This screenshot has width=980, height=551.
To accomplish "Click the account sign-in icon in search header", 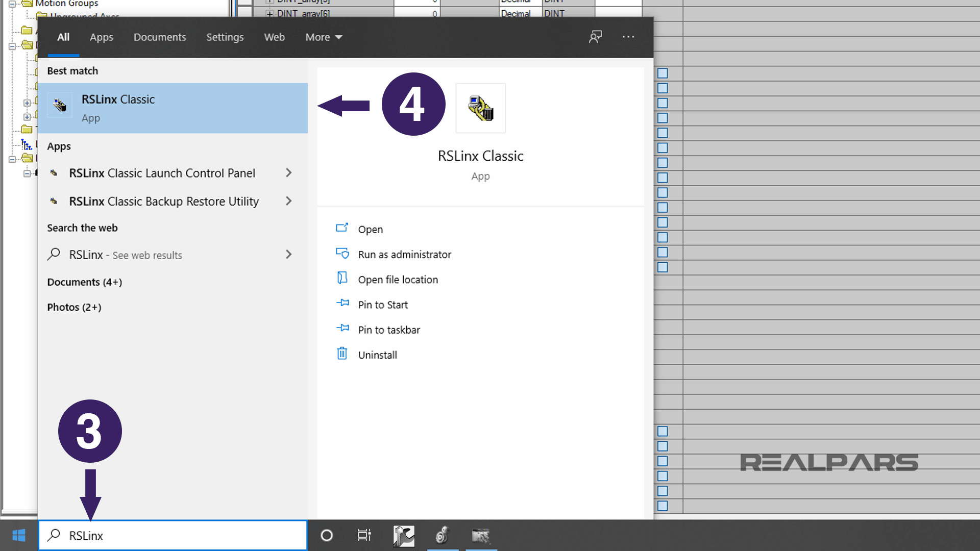I will [x=595, y=37].
